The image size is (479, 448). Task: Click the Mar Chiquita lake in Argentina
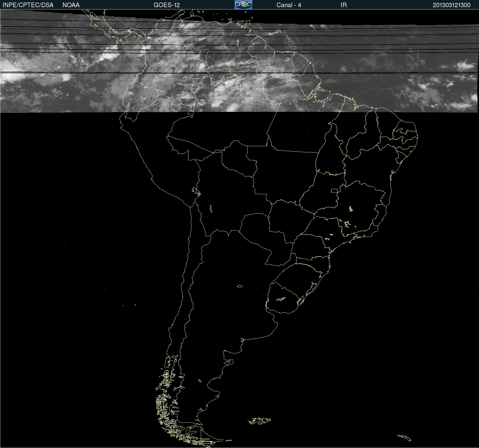point(239,286)
